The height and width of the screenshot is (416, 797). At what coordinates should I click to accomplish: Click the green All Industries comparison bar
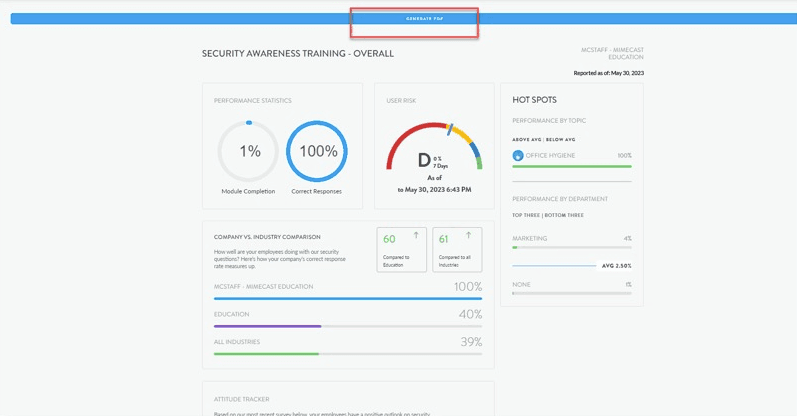[x=266, y=354]
